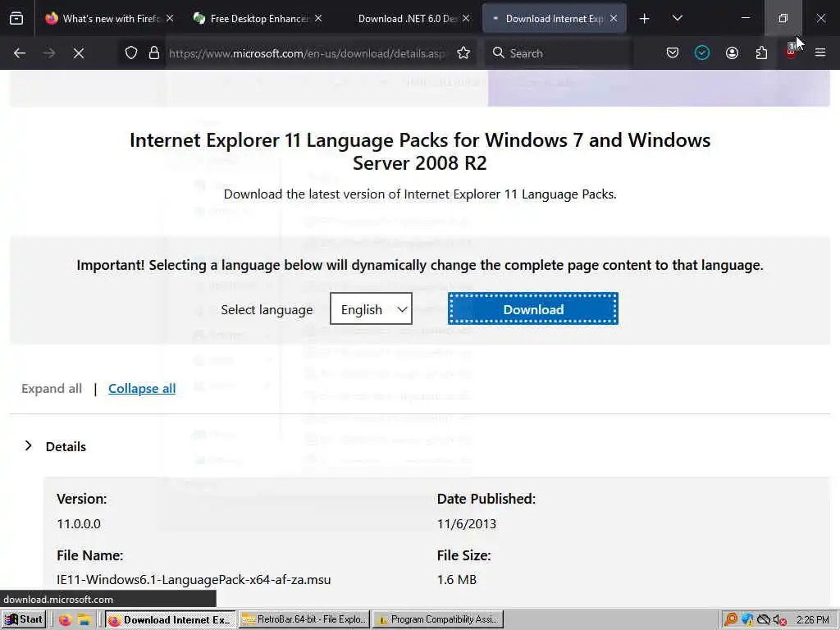The width and height of the screenshot is (840, 630).
Task: Open File Explorer quick launch icon
Action: coord(84,620)
